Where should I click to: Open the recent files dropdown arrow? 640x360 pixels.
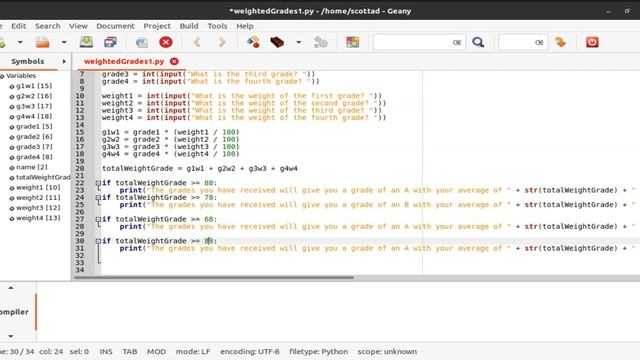point(64,42)
